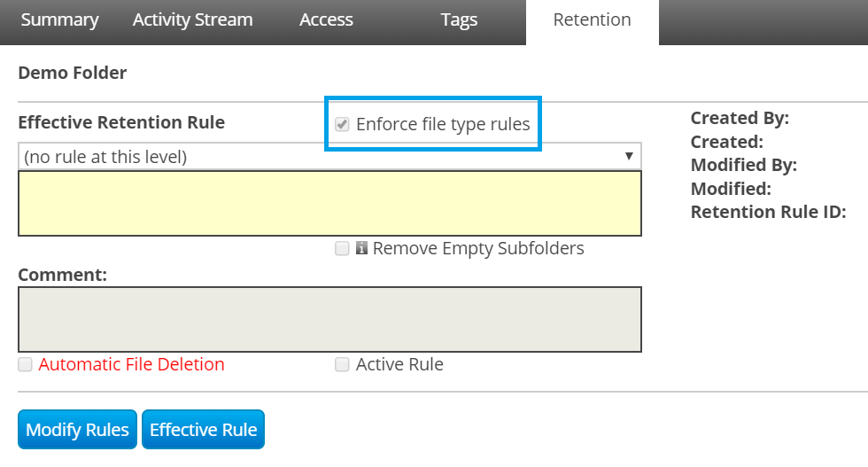Click the grey Comment text area
This screenshot has width=868, height=467.
click(x=329, y=319)
